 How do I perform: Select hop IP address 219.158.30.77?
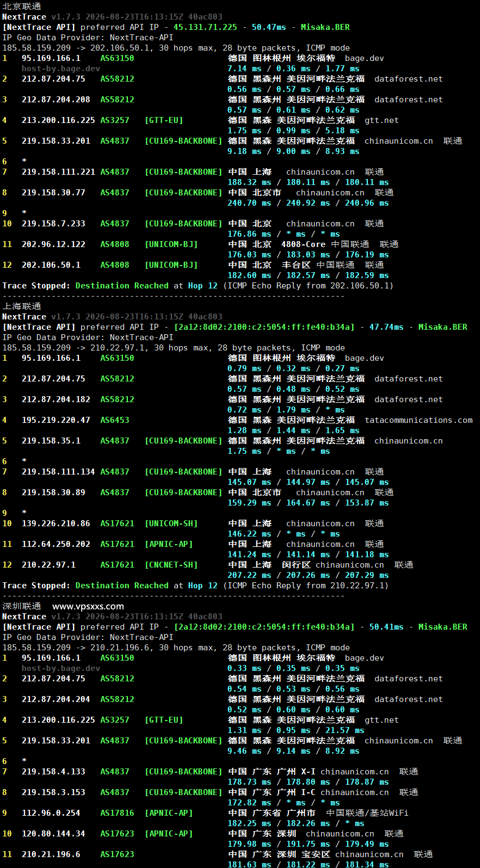53,193
